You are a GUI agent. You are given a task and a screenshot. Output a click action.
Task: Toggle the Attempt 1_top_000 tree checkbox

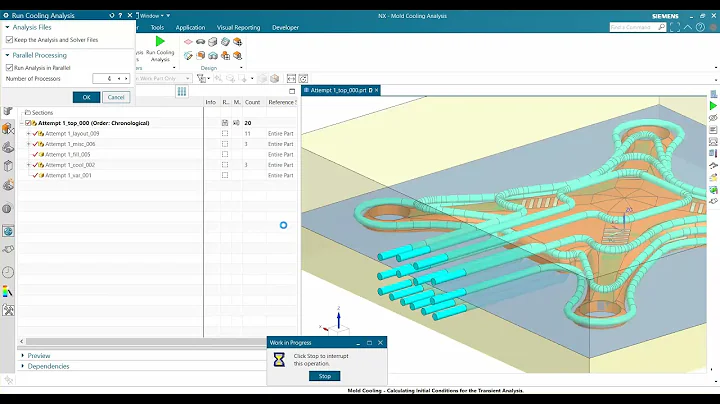[x=28, y=123]
